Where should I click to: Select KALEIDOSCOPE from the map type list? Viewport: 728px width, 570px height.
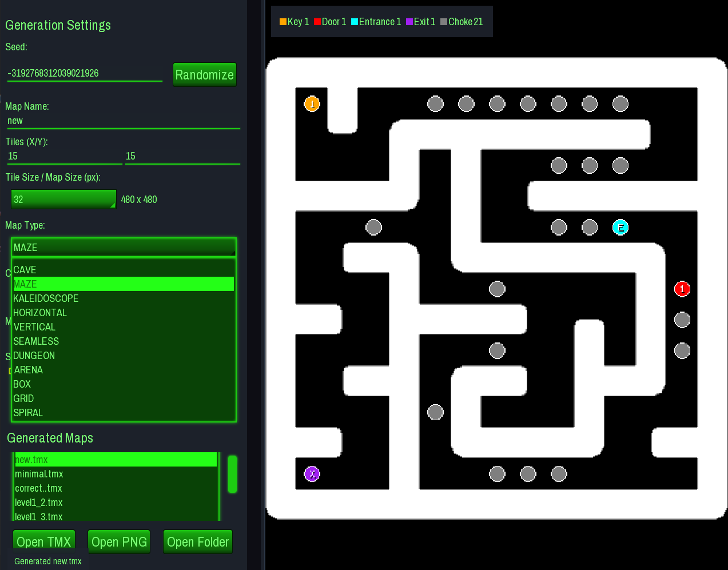124,298
